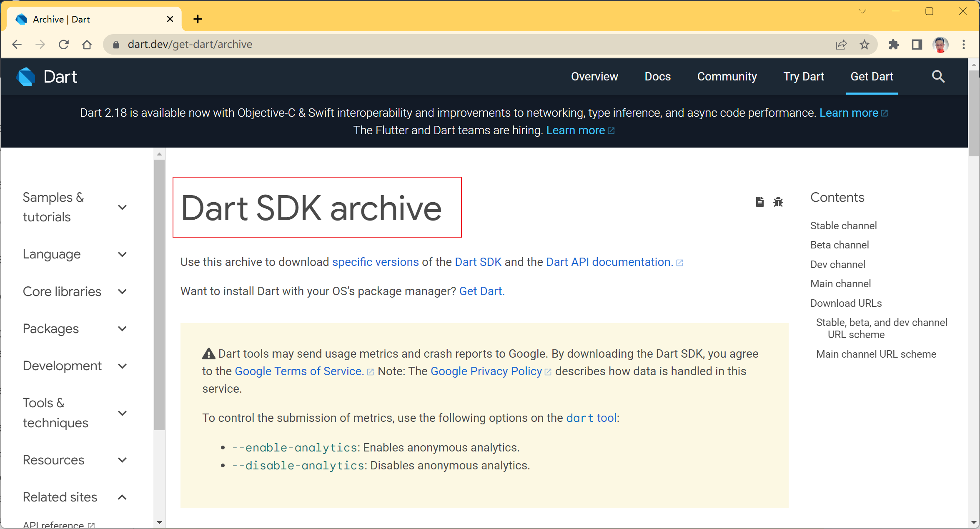Follow Learn more link about Dart 2.18

tap(853, 113)
